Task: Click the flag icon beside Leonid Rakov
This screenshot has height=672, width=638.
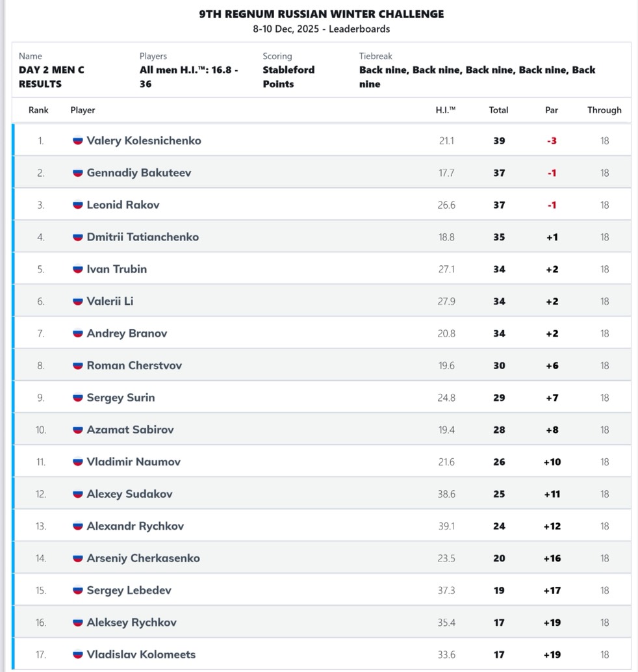Action: tap(77, 205)
